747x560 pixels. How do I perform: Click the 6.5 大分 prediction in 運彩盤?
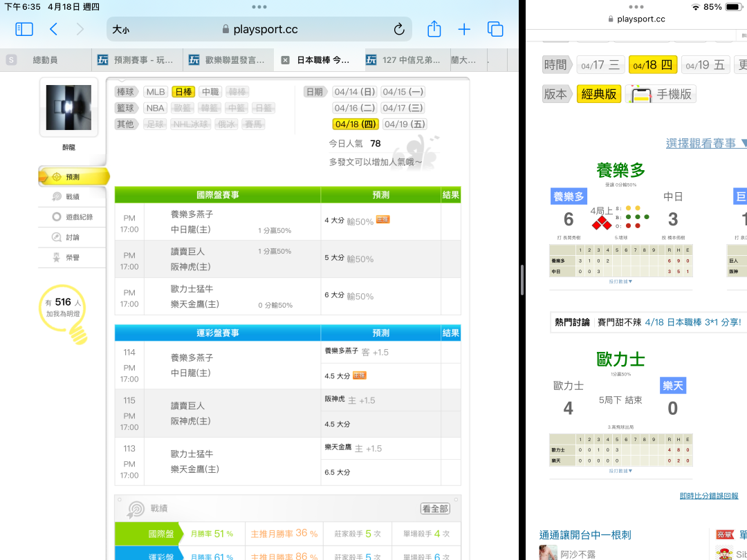338,472
